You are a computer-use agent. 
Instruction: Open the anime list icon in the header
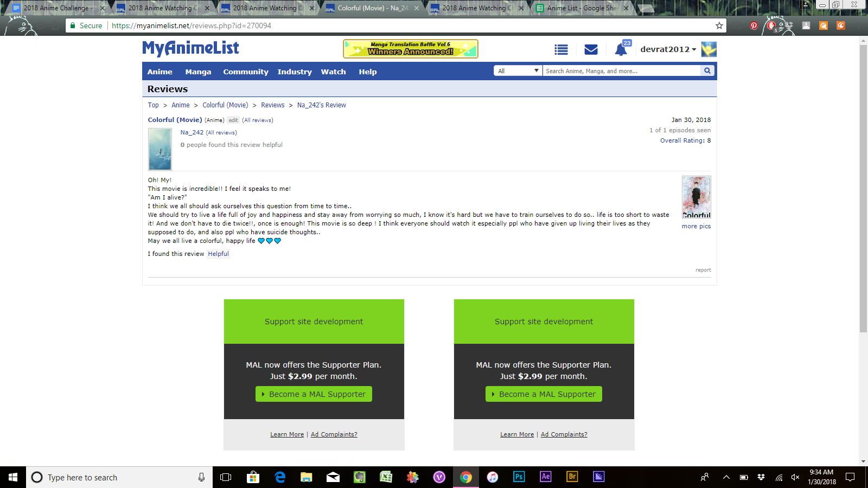coord(561,49)
